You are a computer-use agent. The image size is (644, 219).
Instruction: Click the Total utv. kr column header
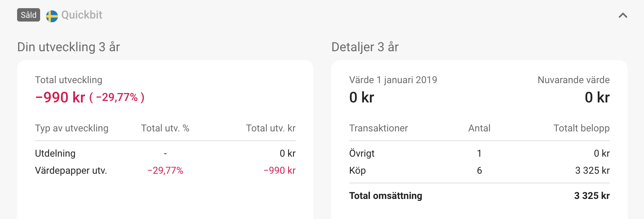(271, 128)
